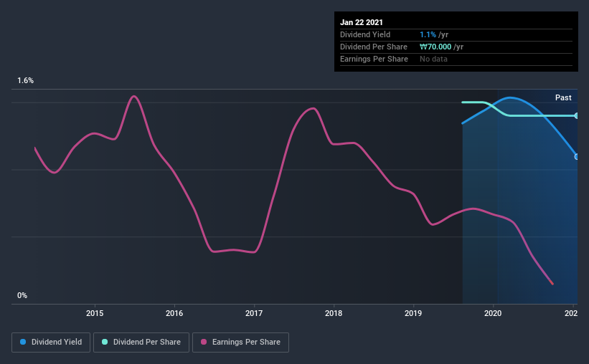Click the 2019 x-axis label
The image size is (589, 364).
tap(413, 313)
